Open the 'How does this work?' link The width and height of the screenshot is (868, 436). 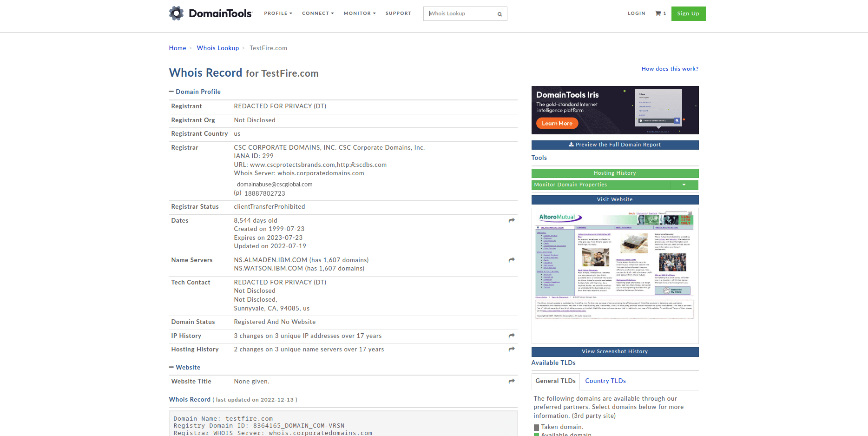pos(670,68)
